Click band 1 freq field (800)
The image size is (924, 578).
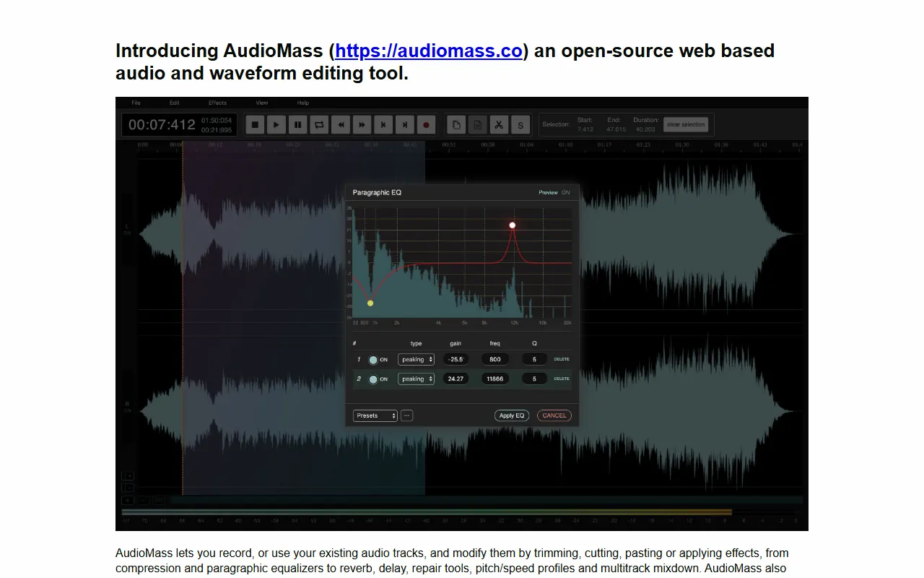click(495, 359)
